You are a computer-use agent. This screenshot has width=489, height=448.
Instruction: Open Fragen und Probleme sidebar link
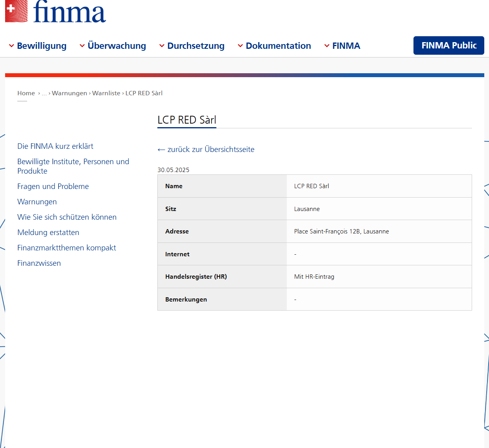(x=53, y=186)
